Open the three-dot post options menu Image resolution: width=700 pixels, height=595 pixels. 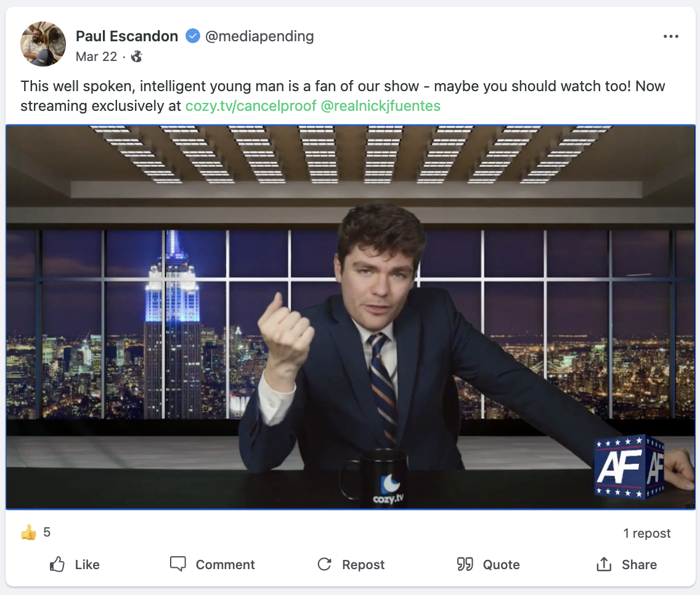pyautogui.click(x=670, y=36)
